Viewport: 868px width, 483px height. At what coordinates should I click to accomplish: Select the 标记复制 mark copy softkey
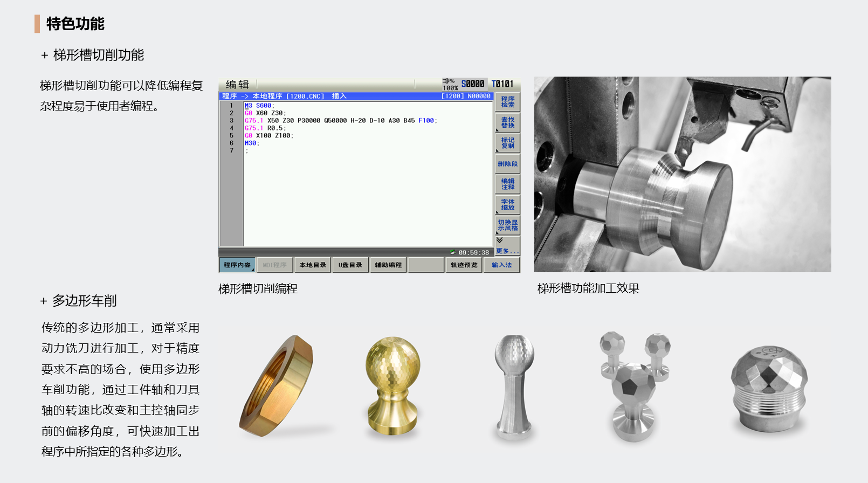coord(507,143)
